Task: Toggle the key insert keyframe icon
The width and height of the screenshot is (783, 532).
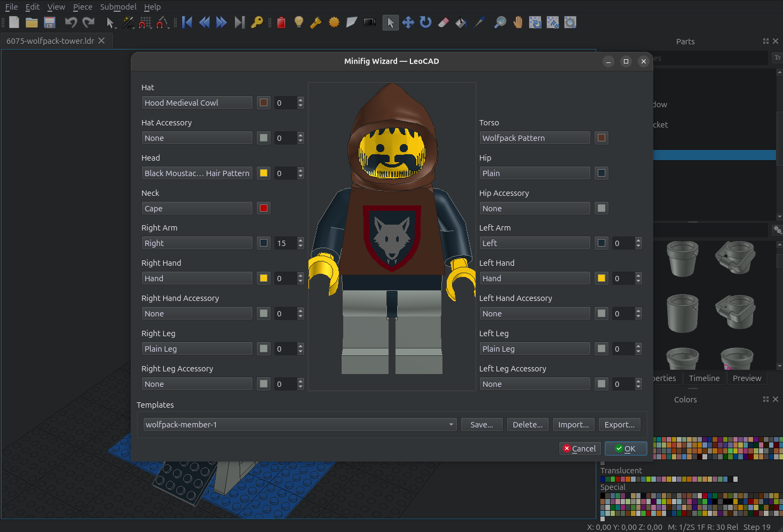Action: [x=257, y=22]
